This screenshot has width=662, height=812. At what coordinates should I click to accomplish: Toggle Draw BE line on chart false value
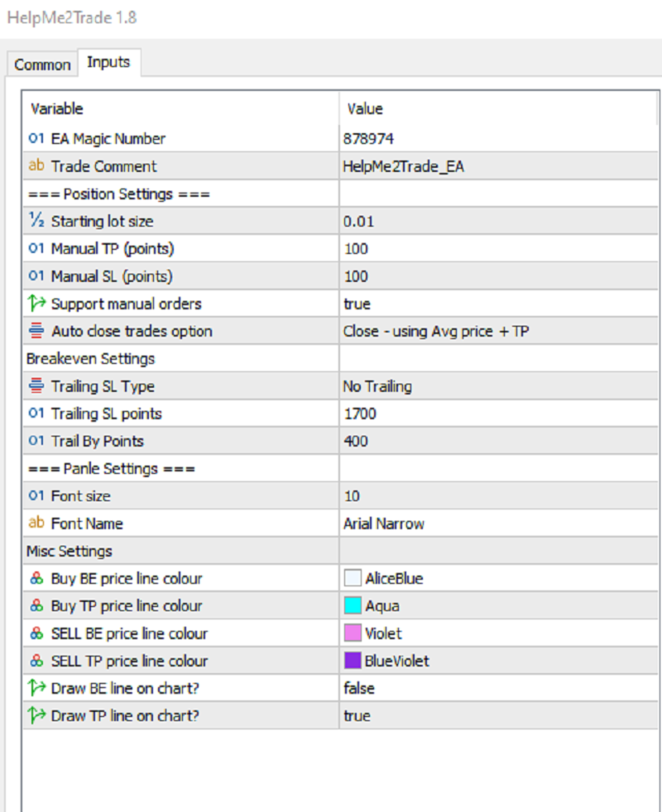click(x=359, y=688)
